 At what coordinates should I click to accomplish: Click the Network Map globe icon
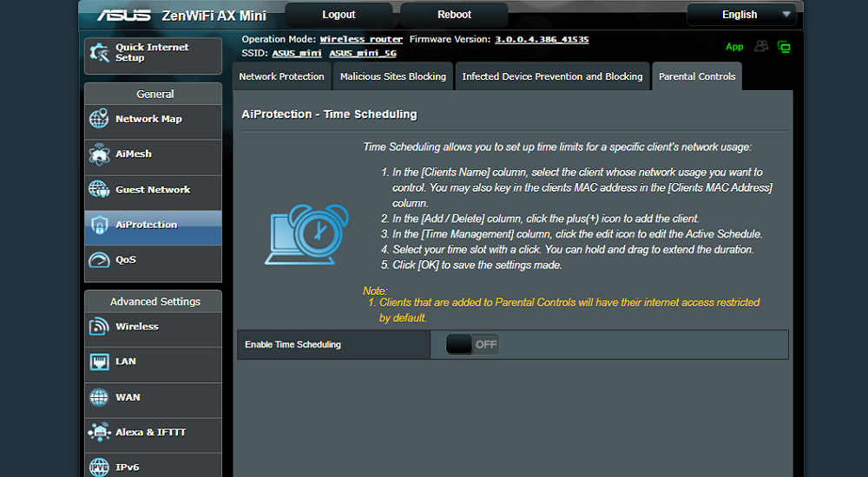[99, 119]
